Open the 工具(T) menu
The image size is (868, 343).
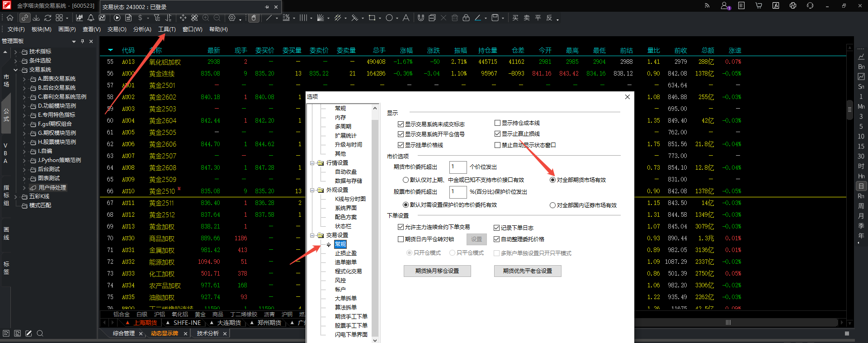pos(167,29)
